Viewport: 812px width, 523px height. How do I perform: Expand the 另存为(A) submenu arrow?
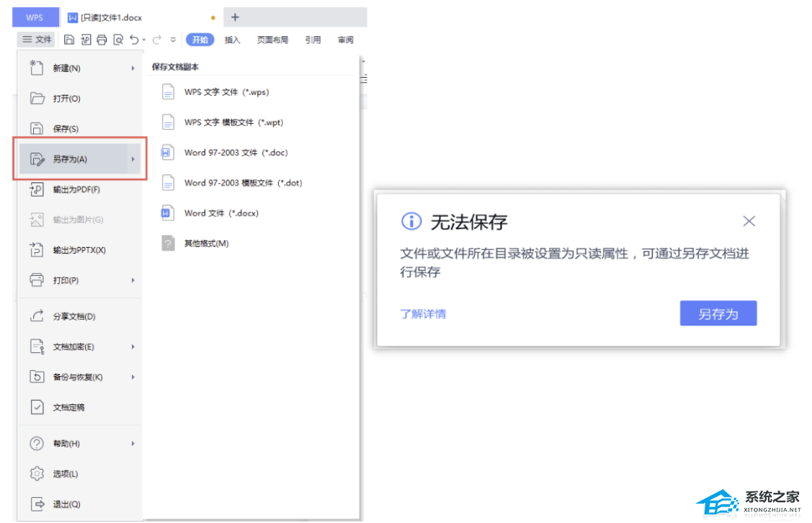tap(133, 159)
